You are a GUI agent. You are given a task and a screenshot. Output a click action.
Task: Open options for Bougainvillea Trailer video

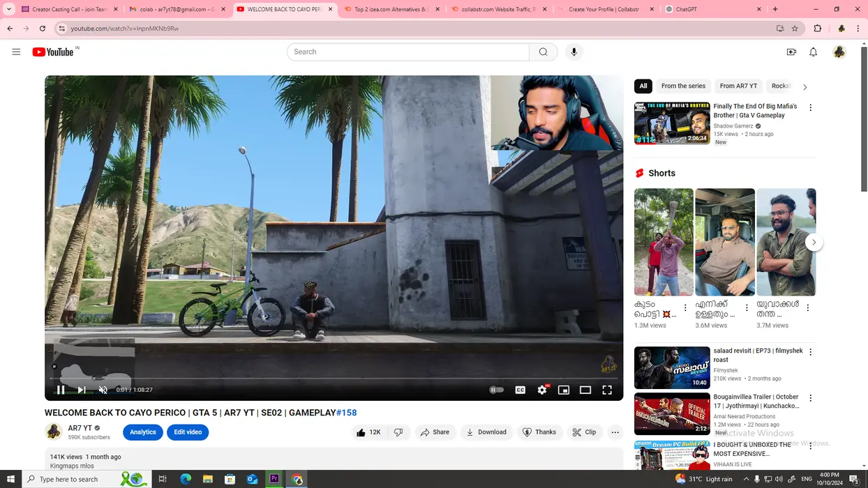point(810,398)
